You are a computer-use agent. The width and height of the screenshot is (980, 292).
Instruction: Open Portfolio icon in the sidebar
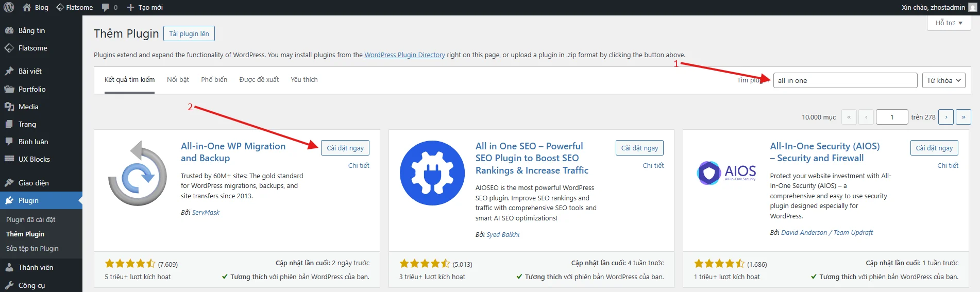pyautogui.click(x=9, y=89)
